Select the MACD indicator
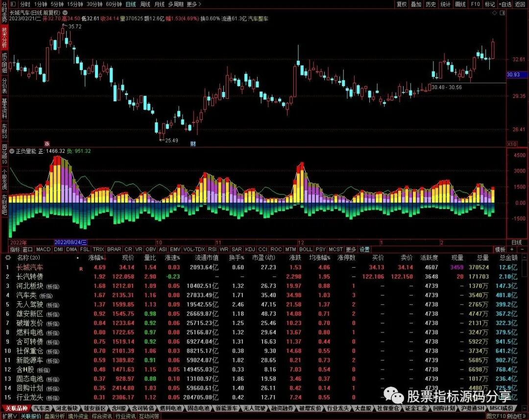Viewport: 529px width, 420px height. pyautogui.click(x=43, y=250)
